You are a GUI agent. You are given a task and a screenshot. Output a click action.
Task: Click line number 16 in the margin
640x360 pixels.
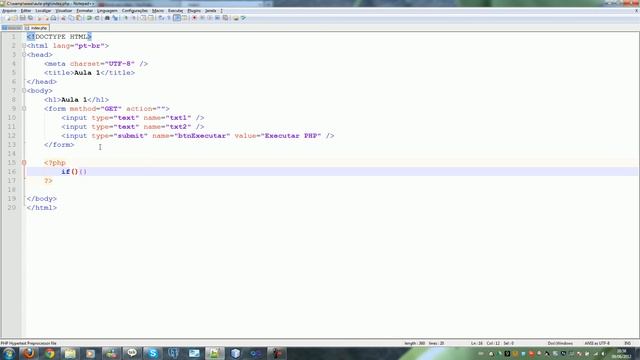pos(11,171)
